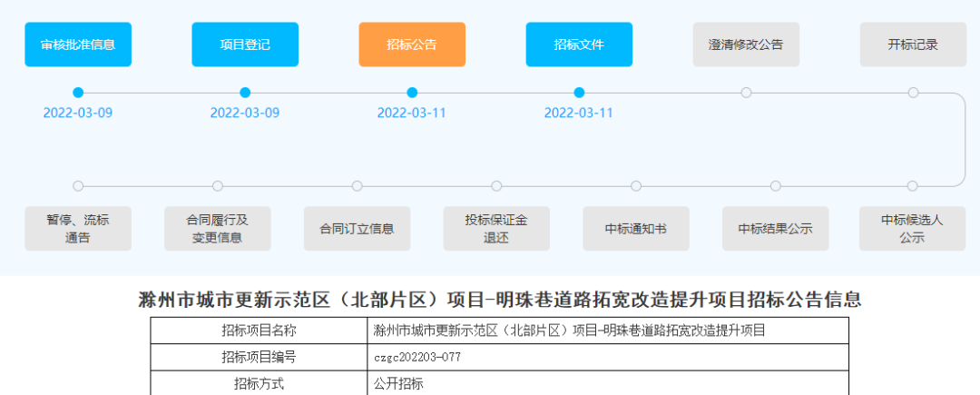Open the 开标记录 step
The image size is (980, 395).
[913, 44]
